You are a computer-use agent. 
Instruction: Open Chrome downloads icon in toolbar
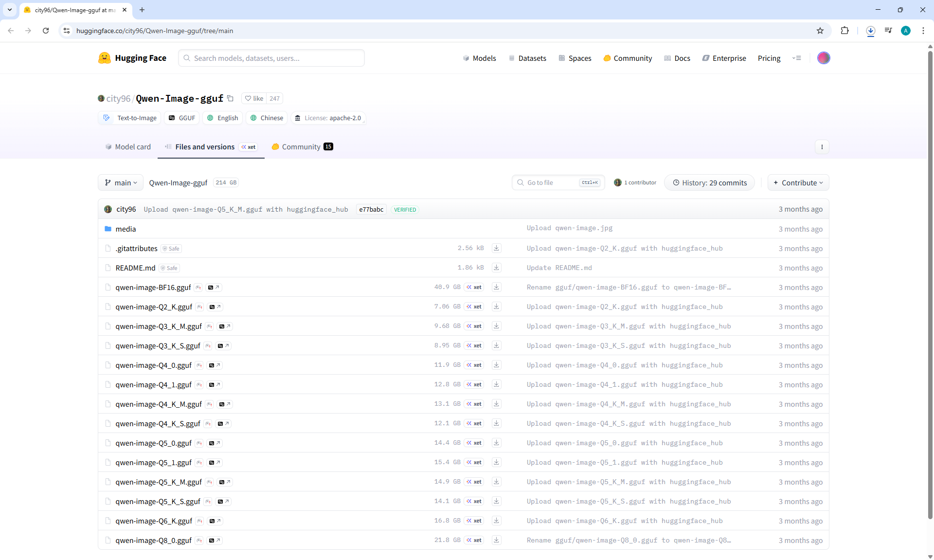[870, 31]
